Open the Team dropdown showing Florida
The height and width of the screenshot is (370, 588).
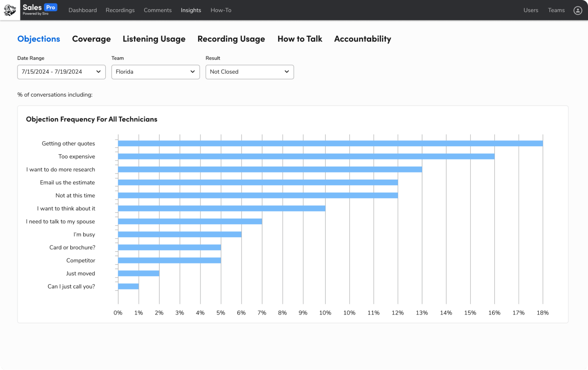pyautogui.click(x=155, y=72)
